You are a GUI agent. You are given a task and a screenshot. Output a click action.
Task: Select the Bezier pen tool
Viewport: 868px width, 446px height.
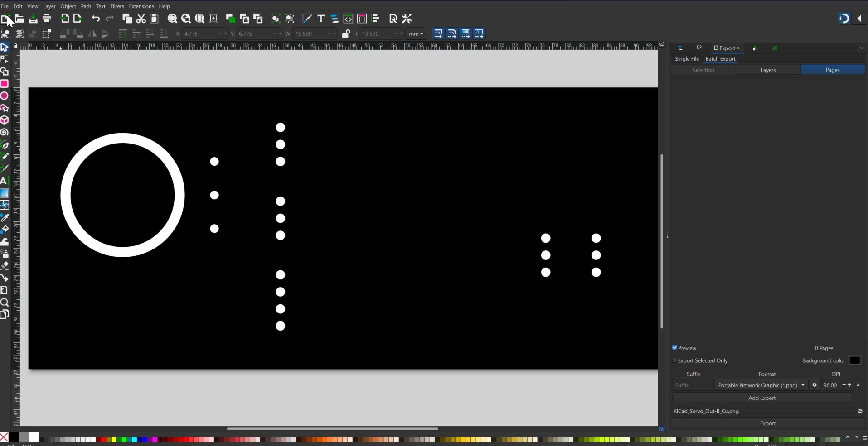5,145
